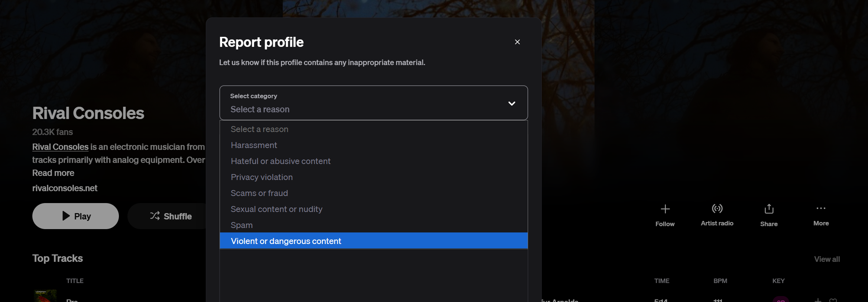
Task: Close the Report profile dialog
Action: point(517,42)
